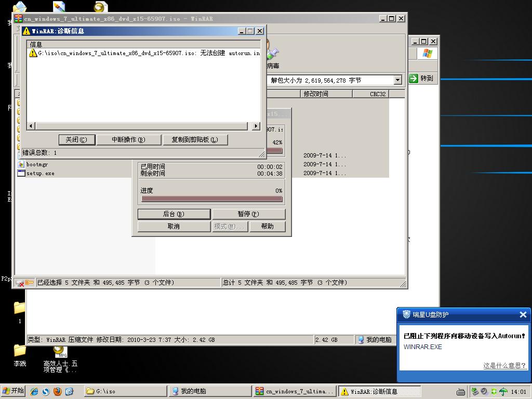Click the 这是什么意思? link
Image resolution: width=532 pixels, height=399 pixels.
coord(504,366)
